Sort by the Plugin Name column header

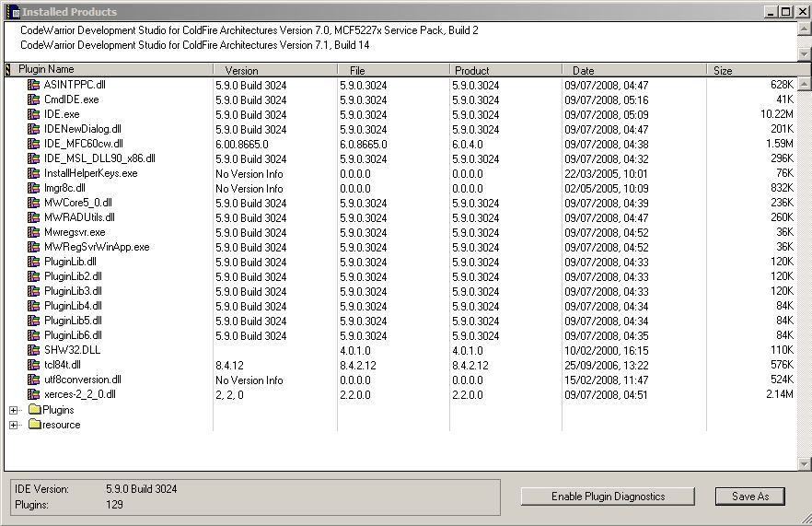(x=112, y=69)
